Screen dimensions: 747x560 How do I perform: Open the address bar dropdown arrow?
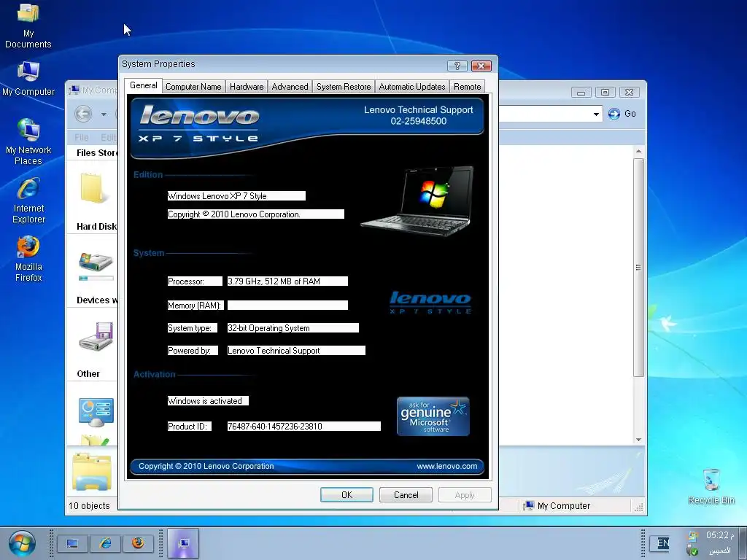tap(596, 114)
